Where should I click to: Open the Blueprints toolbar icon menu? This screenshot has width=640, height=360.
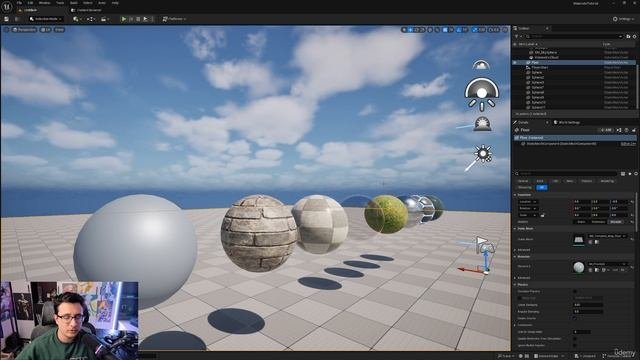pyautogui.click(x=91, y=19)
